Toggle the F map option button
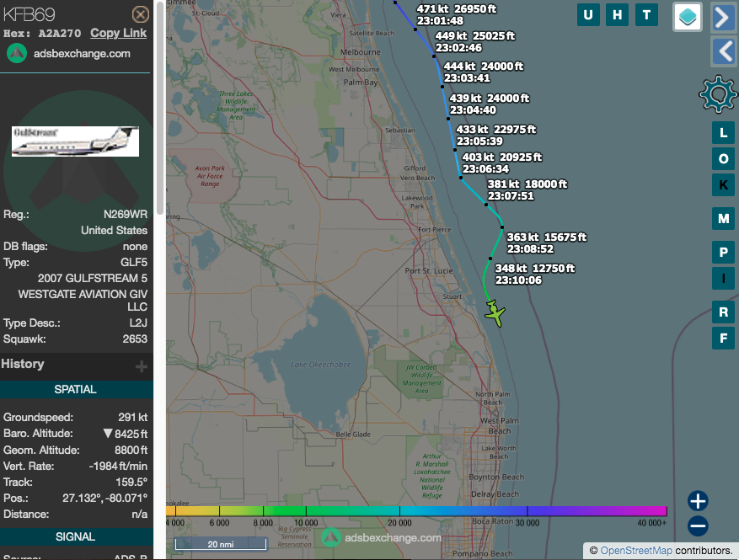739x560 pixels. [723, 339]
